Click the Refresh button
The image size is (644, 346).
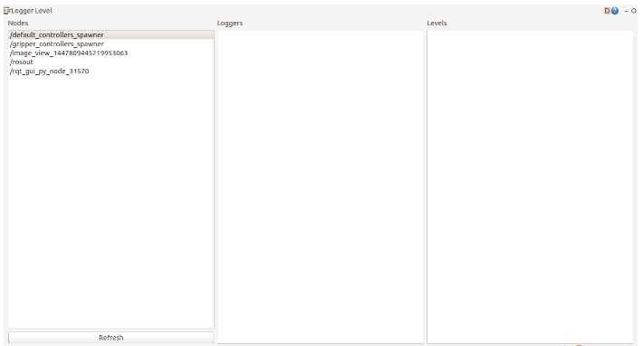(111, 337)
